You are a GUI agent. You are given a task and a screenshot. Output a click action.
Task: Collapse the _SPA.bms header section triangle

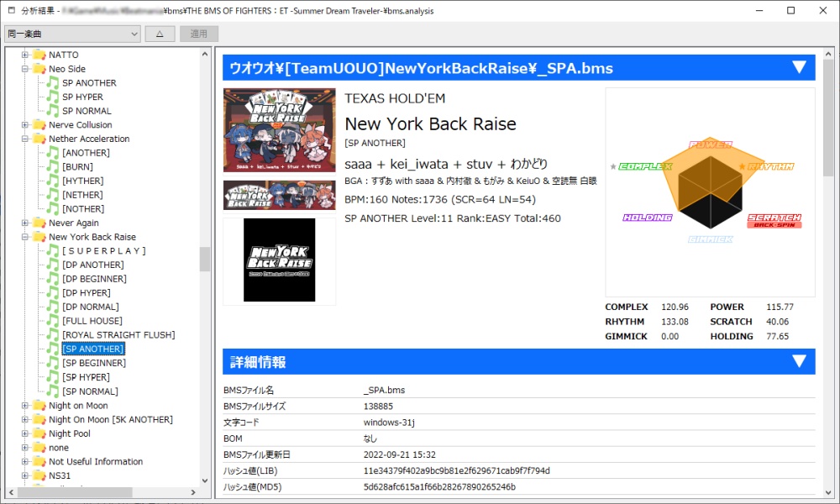(x=799, y=67)
